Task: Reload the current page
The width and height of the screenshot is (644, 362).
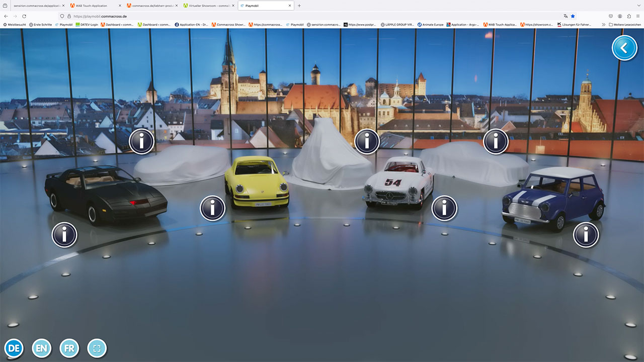Action: [24, 16]
